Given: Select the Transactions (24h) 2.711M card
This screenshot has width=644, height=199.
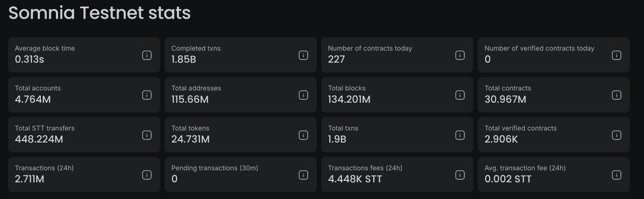Looking at the screenshot, I should pos(84,175).
